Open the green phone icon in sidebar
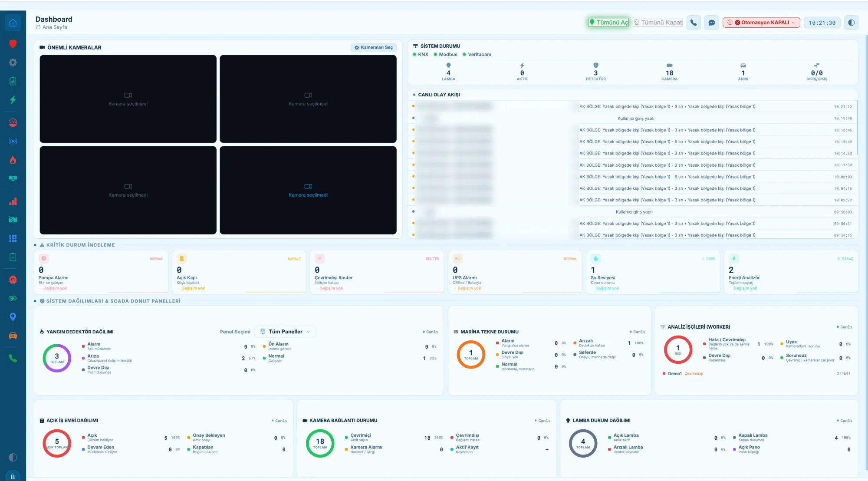The width and height of the screenshot is (868, 481). pos(13,359)
